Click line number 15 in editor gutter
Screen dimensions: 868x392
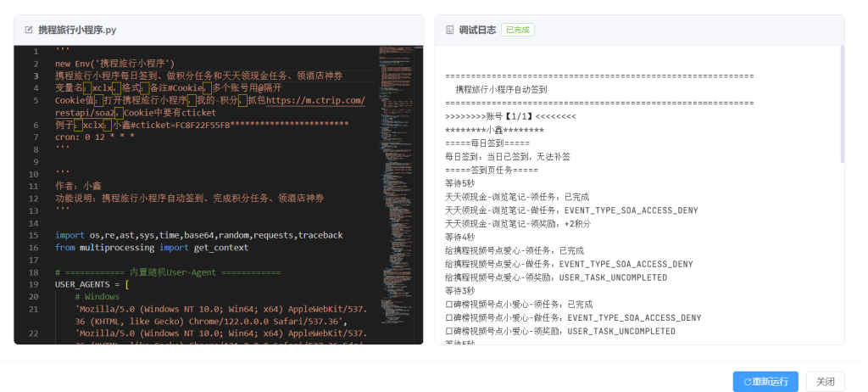[x=34, y=235]
